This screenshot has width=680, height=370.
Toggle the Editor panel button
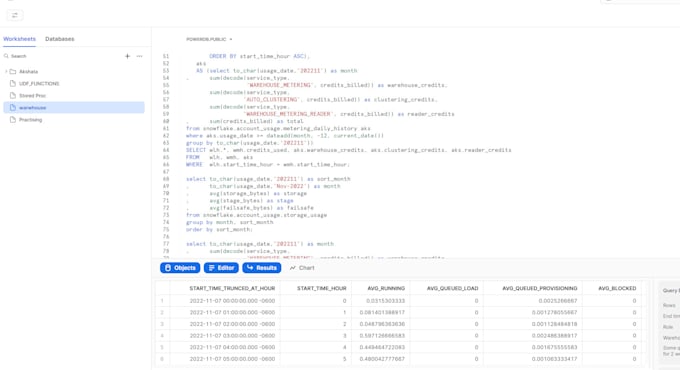(221, 268)
